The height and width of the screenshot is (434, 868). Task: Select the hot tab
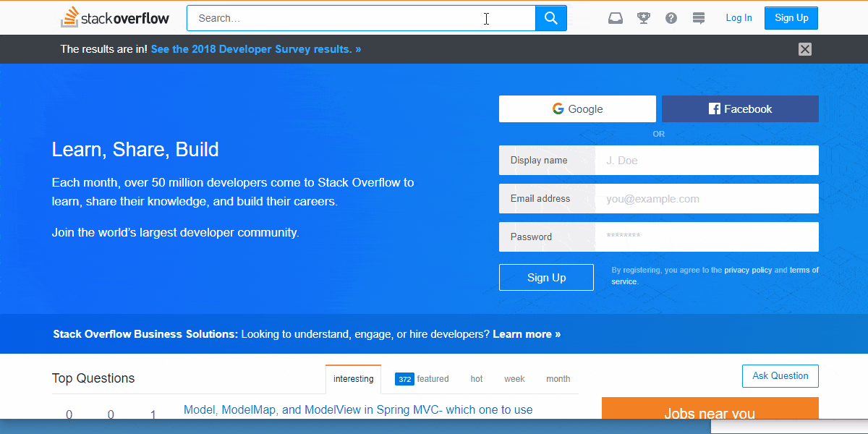(477, 379)
